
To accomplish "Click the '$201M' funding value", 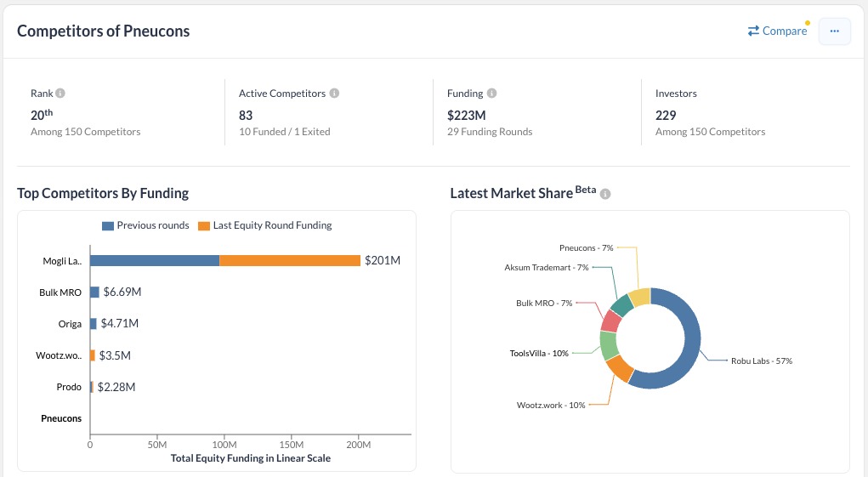I will tap(383, 261).
